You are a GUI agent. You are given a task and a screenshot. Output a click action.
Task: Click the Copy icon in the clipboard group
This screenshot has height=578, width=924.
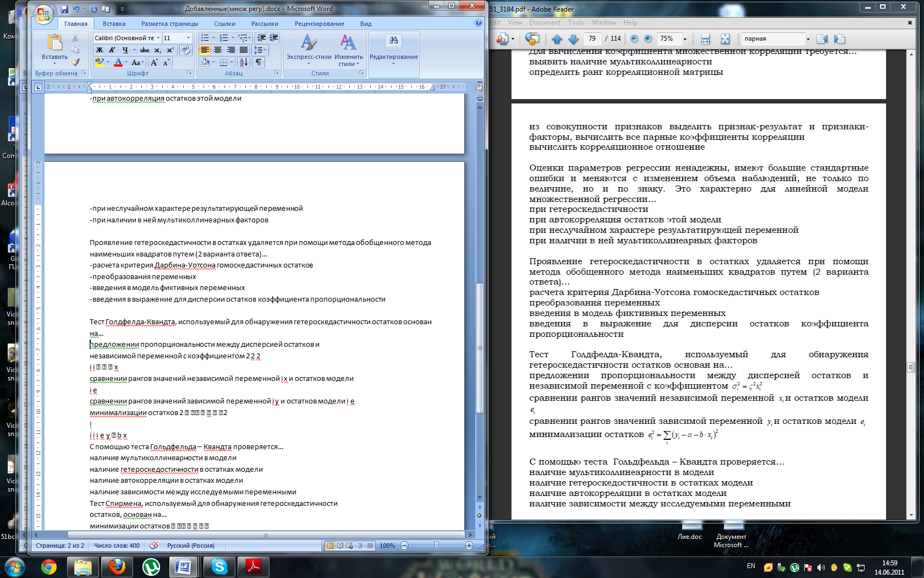click(x=75, y=50)
